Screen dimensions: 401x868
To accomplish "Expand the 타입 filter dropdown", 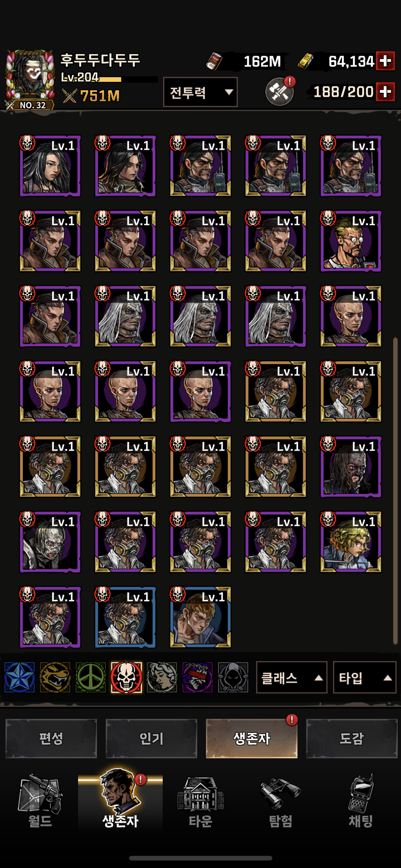I will pyautogui.click(x=364, y=677).
